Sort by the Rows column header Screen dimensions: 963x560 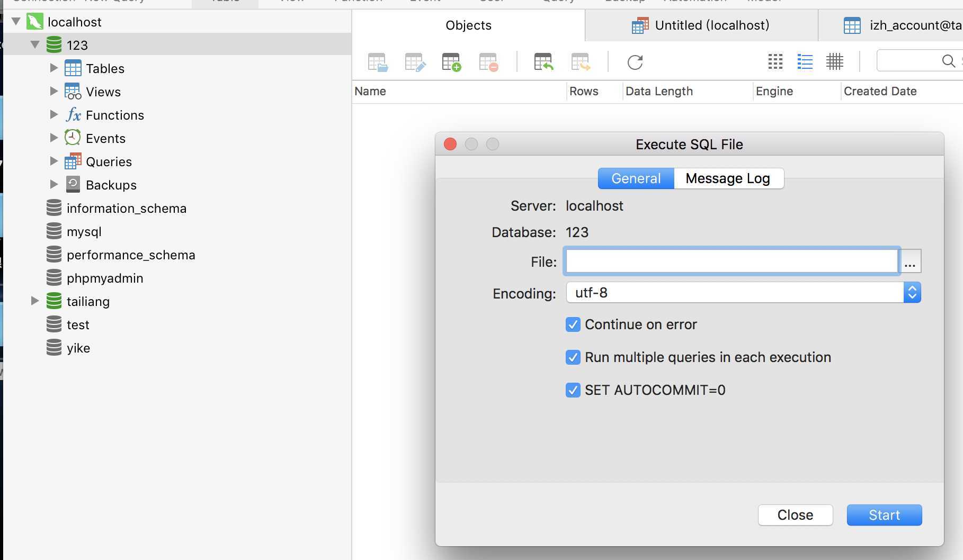click(594, 92)
